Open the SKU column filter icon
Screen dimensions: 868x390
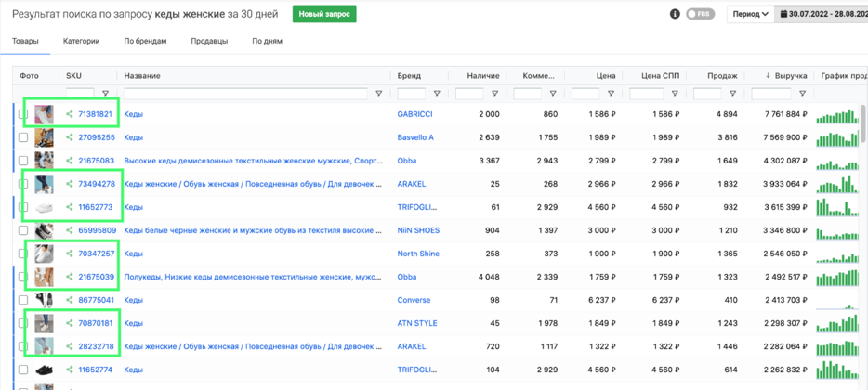point(105,94)
